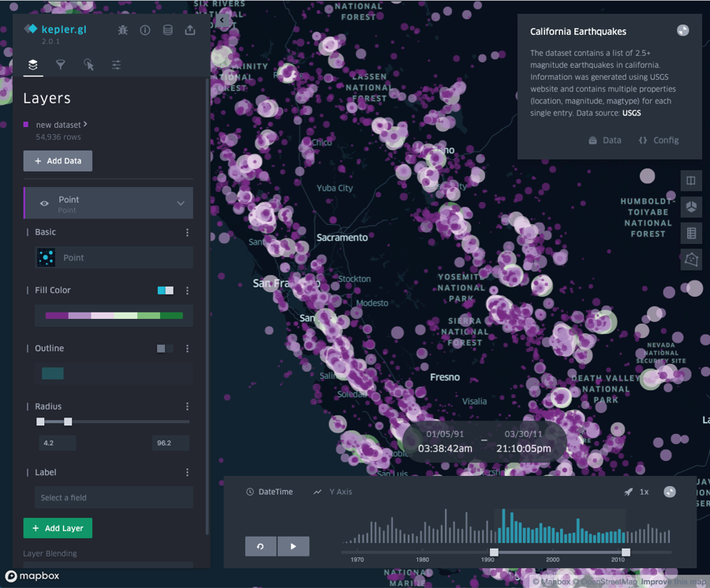710x588 pixels.
Task: Open the bug report icon
Action: pos(123,30)
